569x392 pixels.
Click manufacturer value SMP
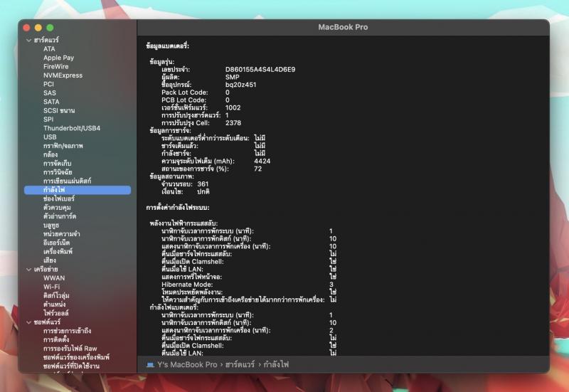pyautogui.click(x=233, y=77)
